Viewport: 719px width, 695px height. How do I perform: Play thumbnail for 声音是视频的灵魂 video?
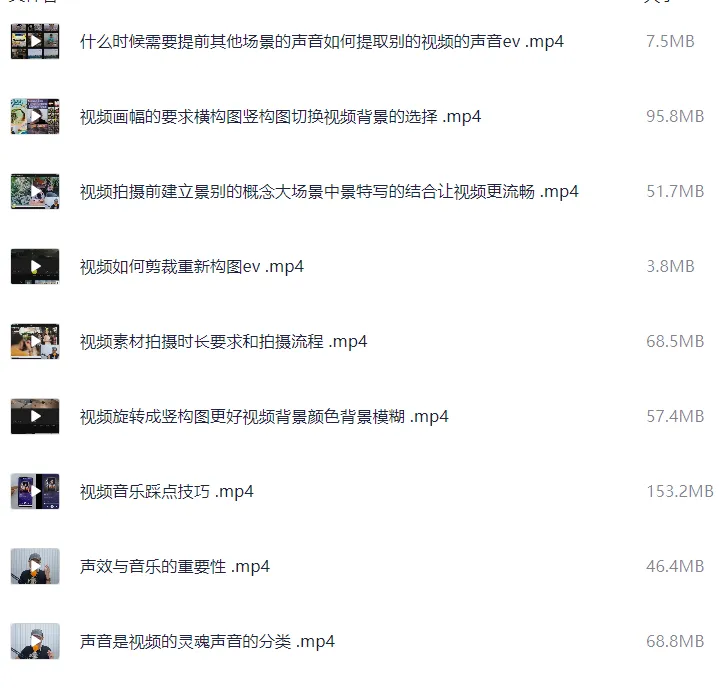tap(35, 641)
